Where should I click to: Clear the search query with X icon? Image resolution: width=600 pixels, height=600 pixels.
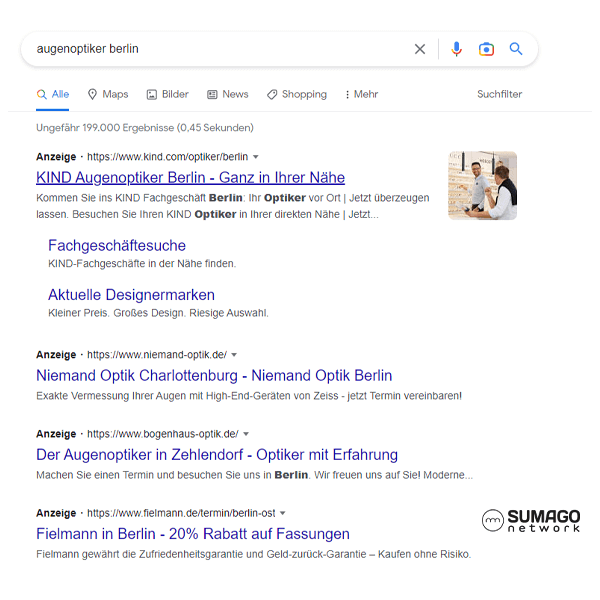tap(420, 49)
